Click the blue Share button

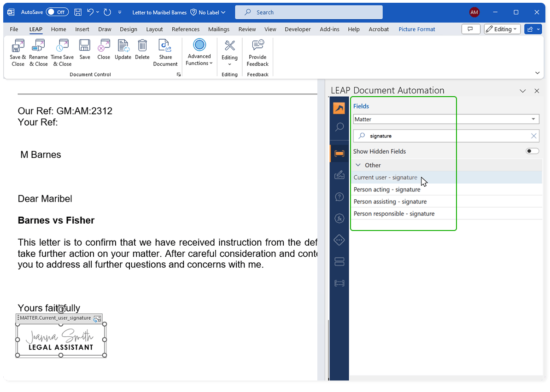pyautogui.click(x=533, y=29)
